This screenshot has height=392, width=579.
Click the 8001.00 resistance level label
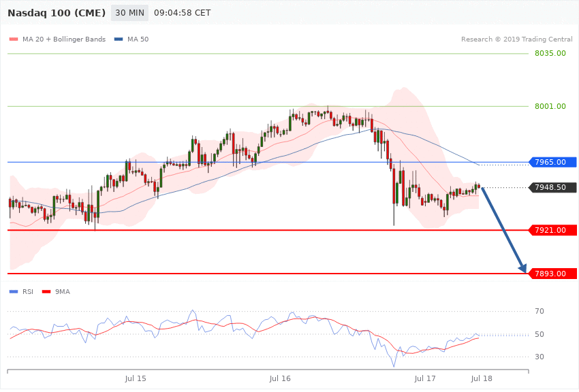(550, 106)
